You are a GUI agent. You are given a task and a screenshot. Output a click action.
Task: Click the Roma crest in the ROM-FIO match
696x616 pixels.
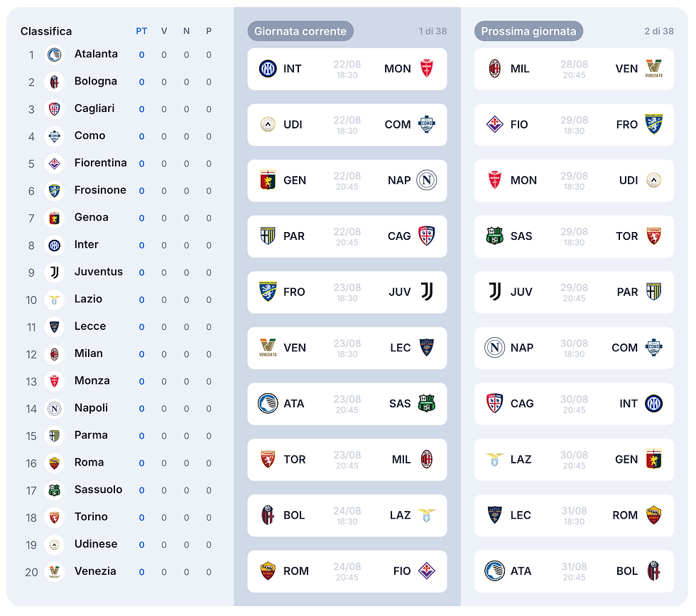point(268,571)
